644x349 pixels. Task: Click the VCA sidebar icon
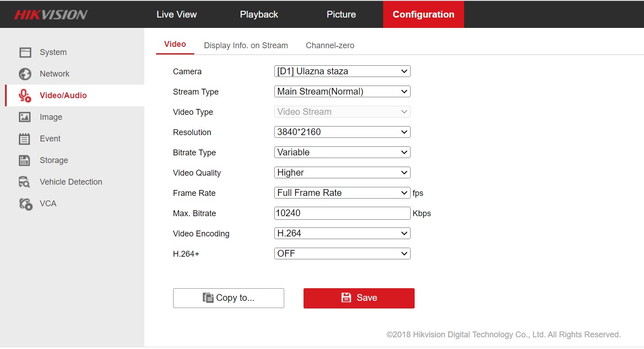26,204
